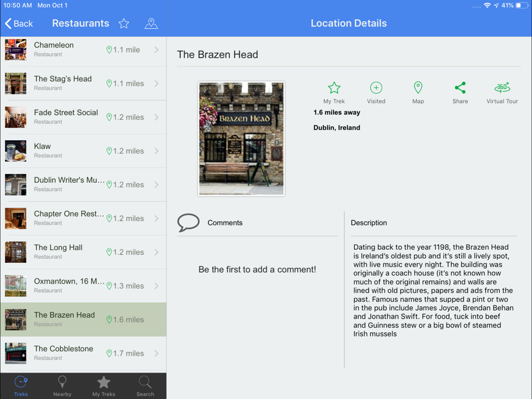
Task: Tap the battery indicator icon
Action: (x=522, y=5)
